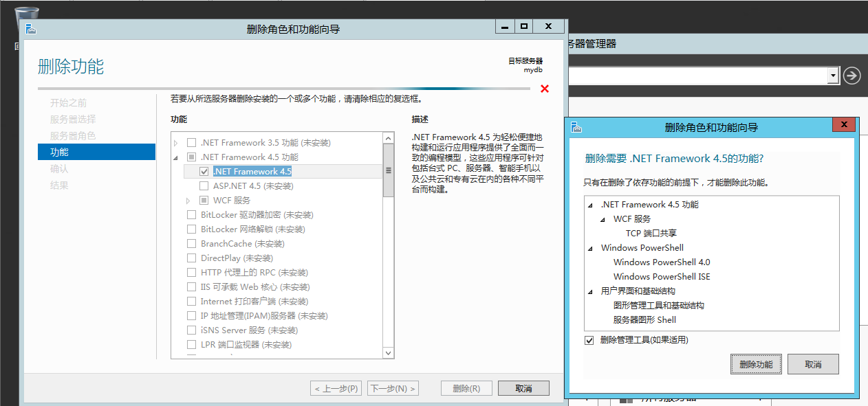Viewport: 868px width, 406px height.
Task: Toggle IIS 可承载 Web 核心 checkbox
Action: pyautogui.click(x=192, y=287)
